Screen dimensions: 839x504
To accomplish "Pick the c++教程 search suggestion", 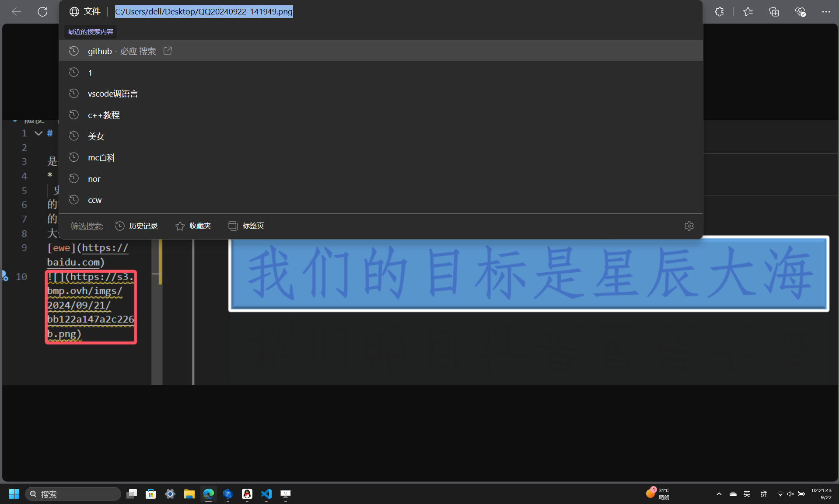I will click(381, 115).
